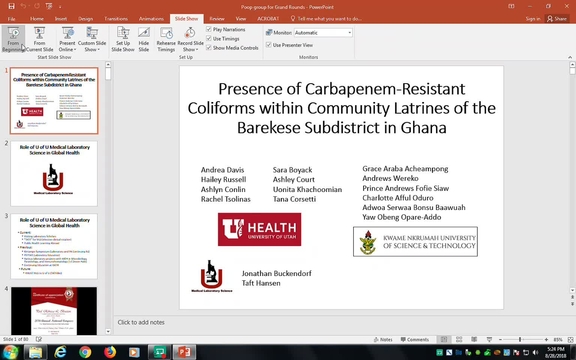Start Slide Show from status bar icon

(x=489, y=339)
